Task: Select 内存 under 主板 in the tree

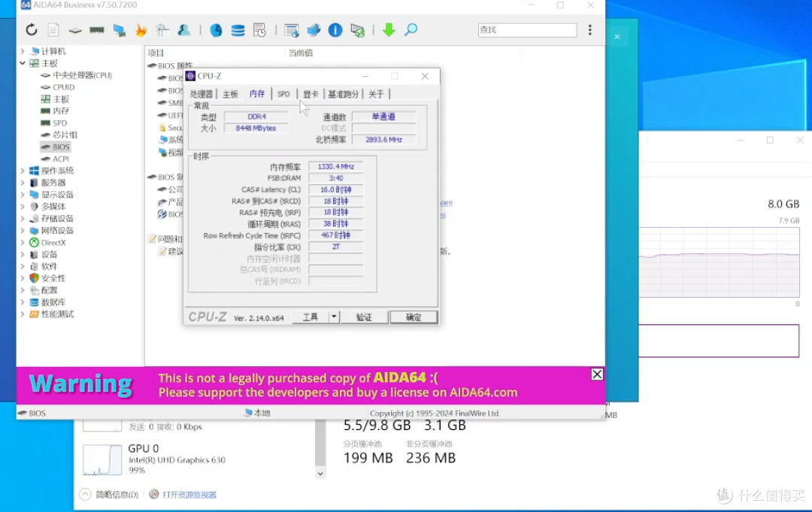Action: click(x=61, y=111)
